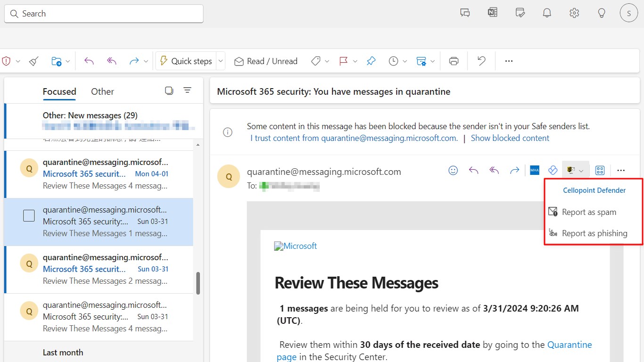Select Report as phishing menu item

593,233
